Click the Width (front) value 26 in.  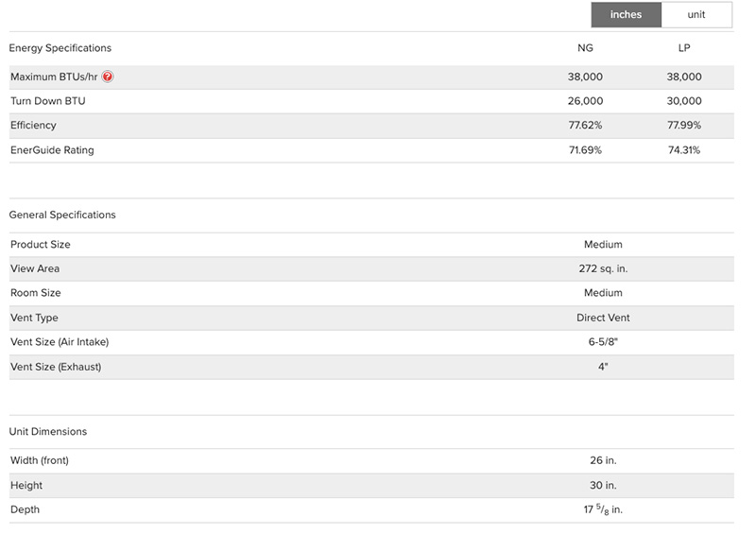pyautogui.click(x=603, y=460)
